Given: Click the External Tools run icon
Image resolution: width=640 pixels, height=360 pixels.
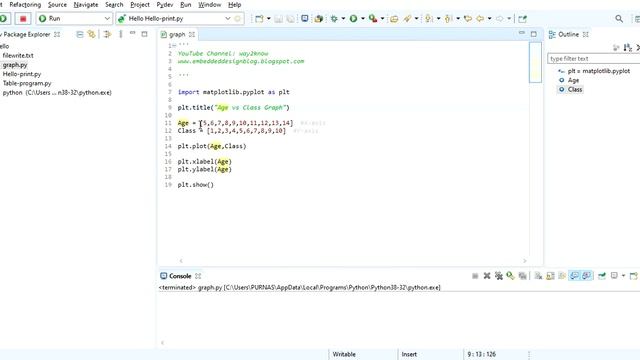Looking at the screenshot, I should pos(373,18).
